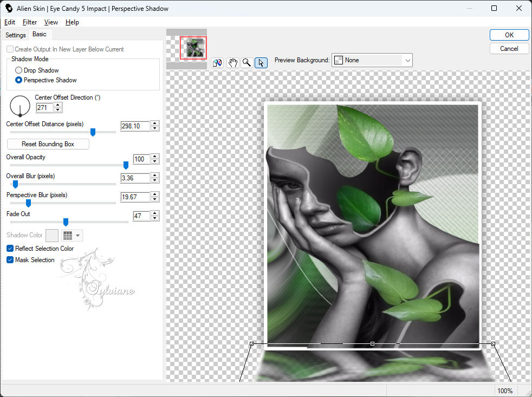The width and height of the screenshot is (532, 397).
Task: Click the Overall Blur slider handle
Action: (15, 184)
